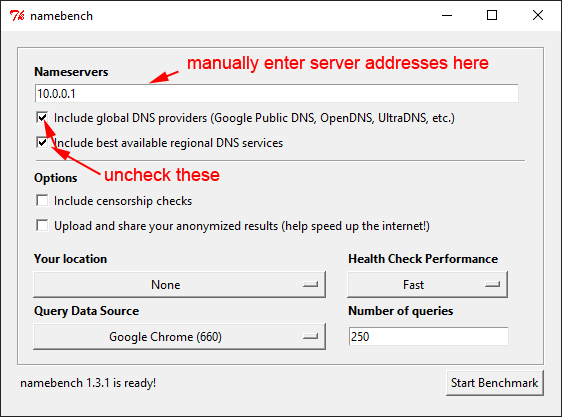Click the Google Chrome dropdown indicator

pos(310,336)
